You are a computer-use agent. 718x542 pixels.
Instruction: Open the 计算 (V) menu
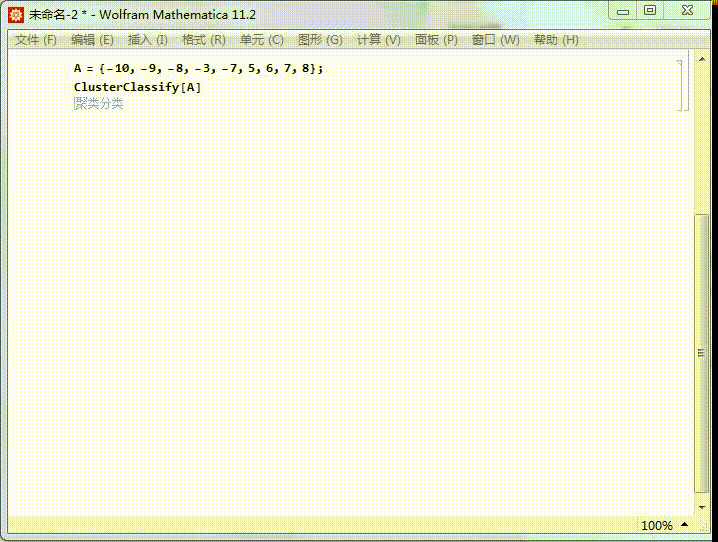pos(379,40)
